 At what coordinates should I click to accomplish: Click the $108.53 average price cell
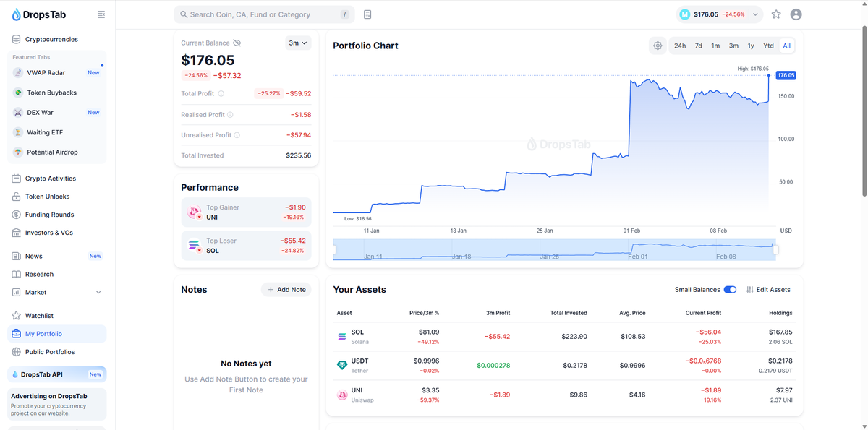click(x=633, y=337)
